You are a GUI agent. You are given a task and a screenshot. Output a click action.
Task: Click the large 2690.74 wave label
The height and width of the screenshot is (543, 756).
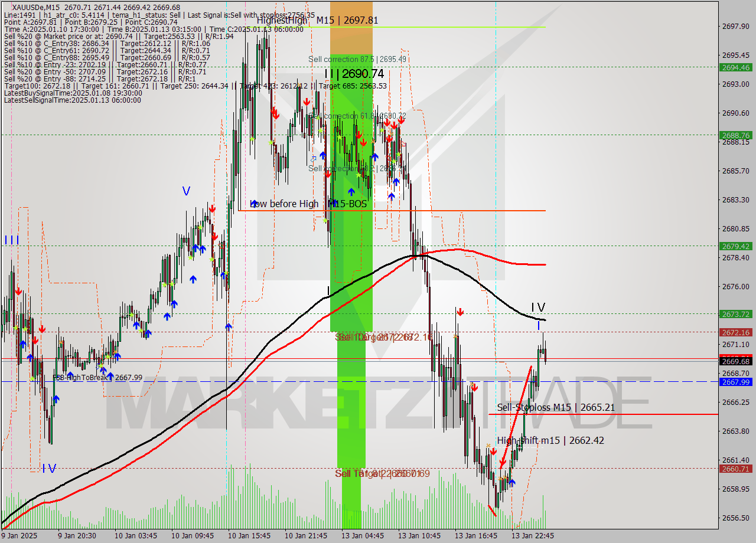point(354,74)
